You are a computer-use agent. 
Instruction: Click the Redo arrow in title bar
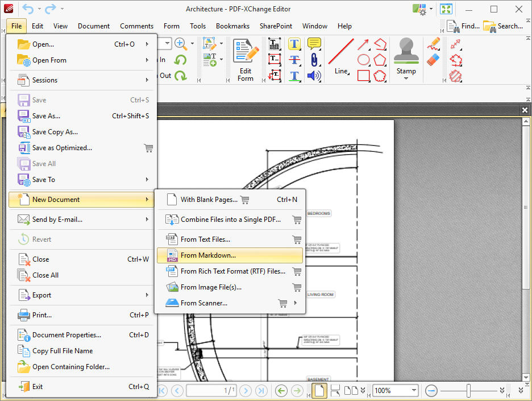pos(50,9)
